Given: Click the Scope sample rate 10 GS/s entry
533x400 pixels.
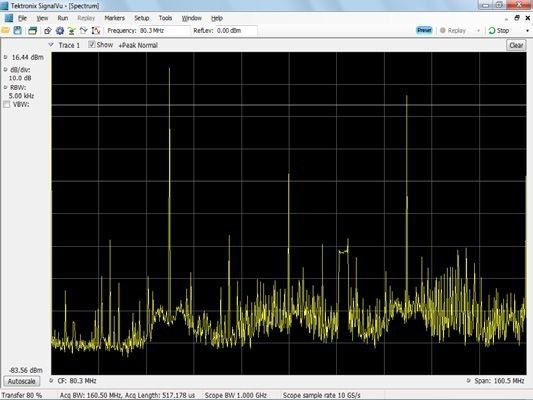Looking at the screenshot, I should click(322, 395).
